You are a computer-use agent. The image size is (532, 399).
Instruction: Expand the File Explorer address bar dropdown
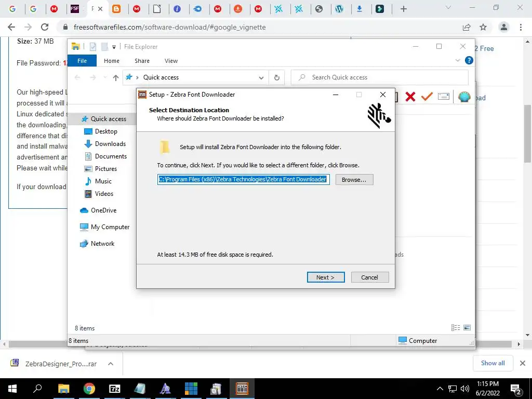point(261,78)
